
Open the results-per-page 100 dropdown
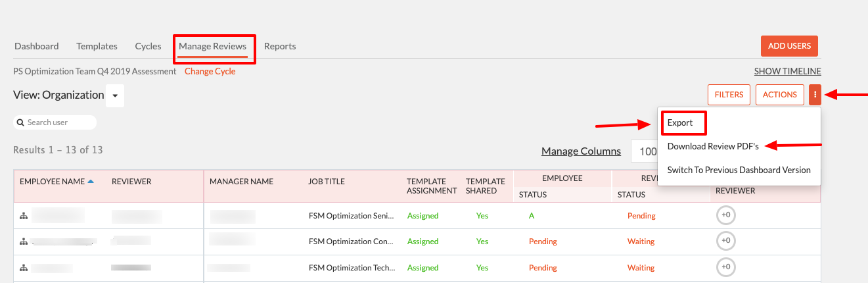click(x=645, y=151)
